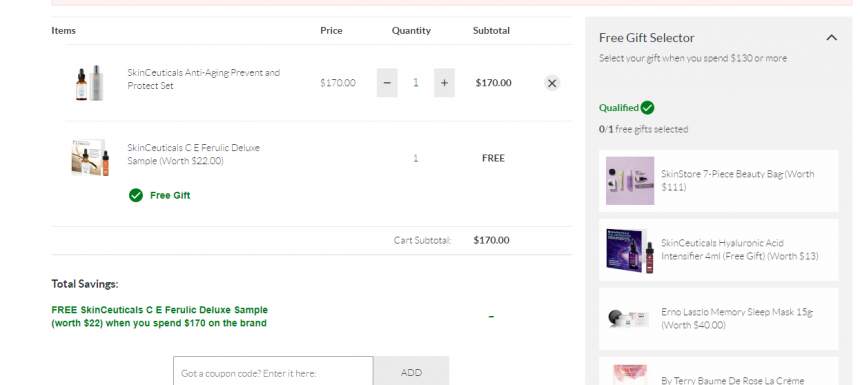
Task: Open the Anti-Aging Prevent and Protect Set thumbnail
Action: tap(89, 83)
